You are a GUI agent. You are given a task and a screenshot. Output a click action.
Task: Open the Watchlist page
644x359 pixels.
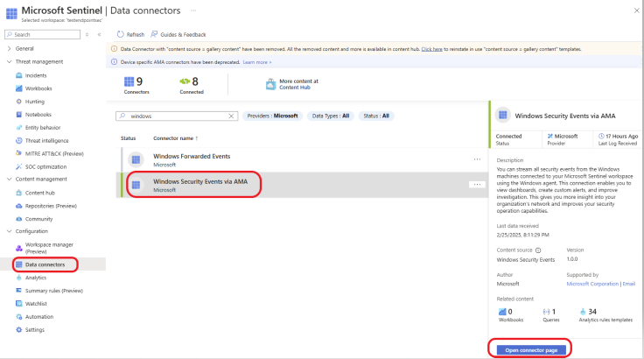click(x=36, y=304)
